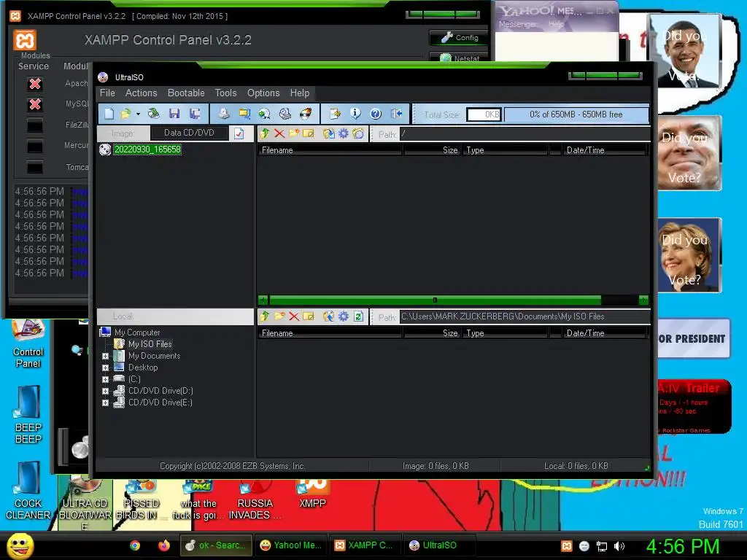The height and width of the screenshot is (560, 747).
Task: Open the Options menu
Action: (263, 93)
